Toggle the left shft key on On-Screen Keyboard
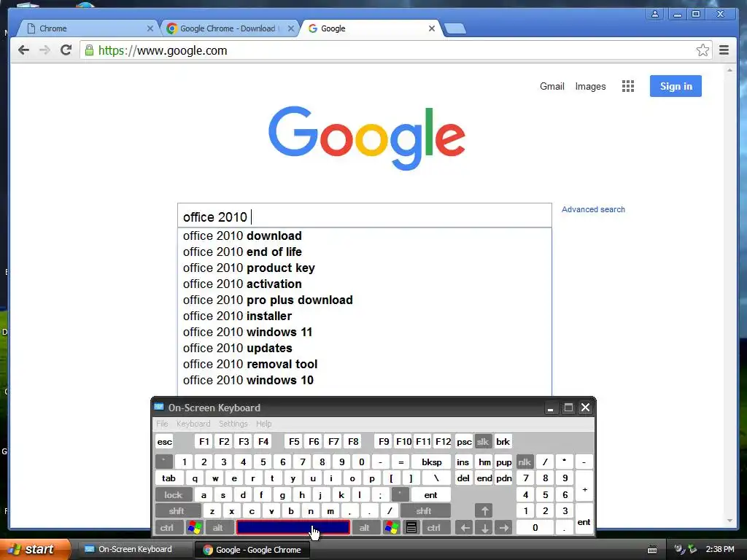The width and height of the screenshot is (747, 560). tap(177, 511)
